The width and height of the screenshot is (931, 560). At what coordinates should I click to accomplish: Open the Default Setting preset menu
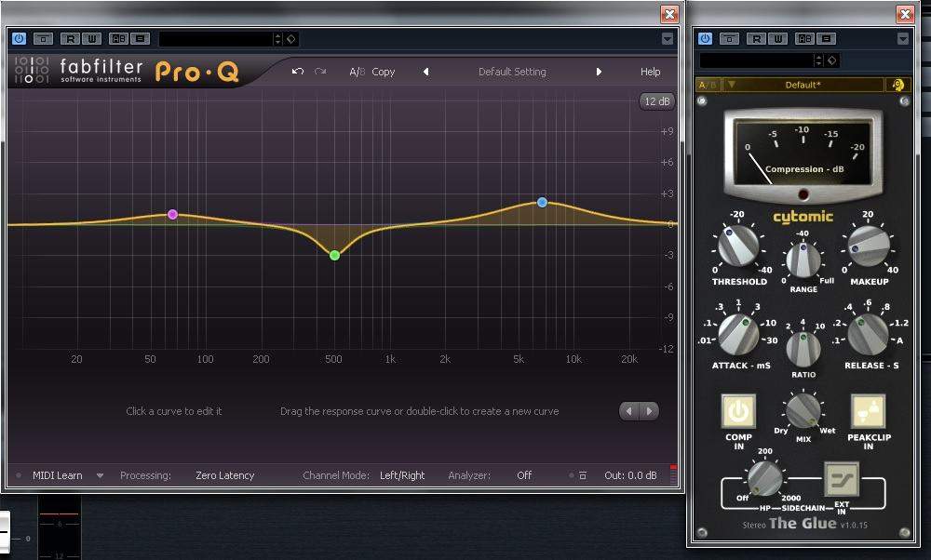[512, 72]
